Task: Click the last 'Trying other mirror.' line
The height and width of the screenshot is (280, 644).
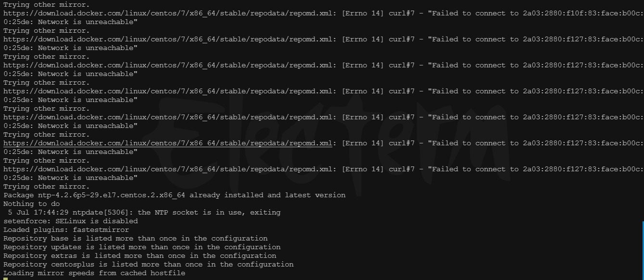Action: [47, 186]
